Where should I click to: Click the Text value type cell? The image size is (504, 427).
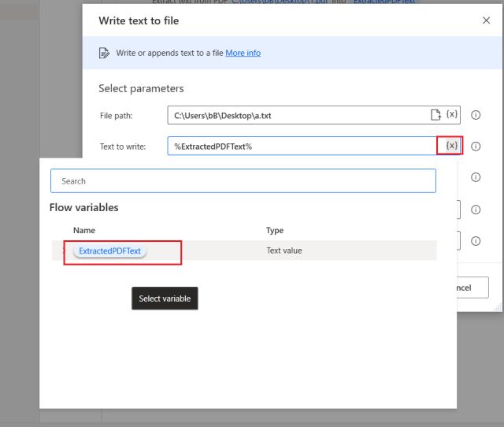283,251
